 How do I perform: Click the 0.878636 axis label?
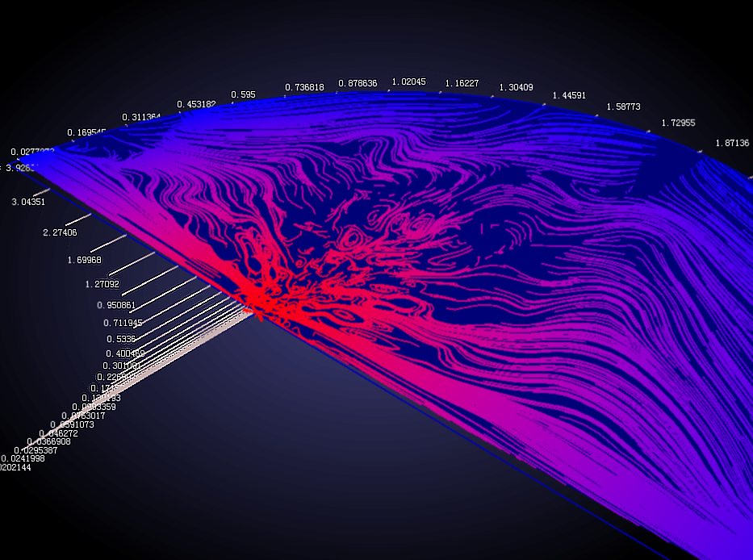tap(358, 83)
